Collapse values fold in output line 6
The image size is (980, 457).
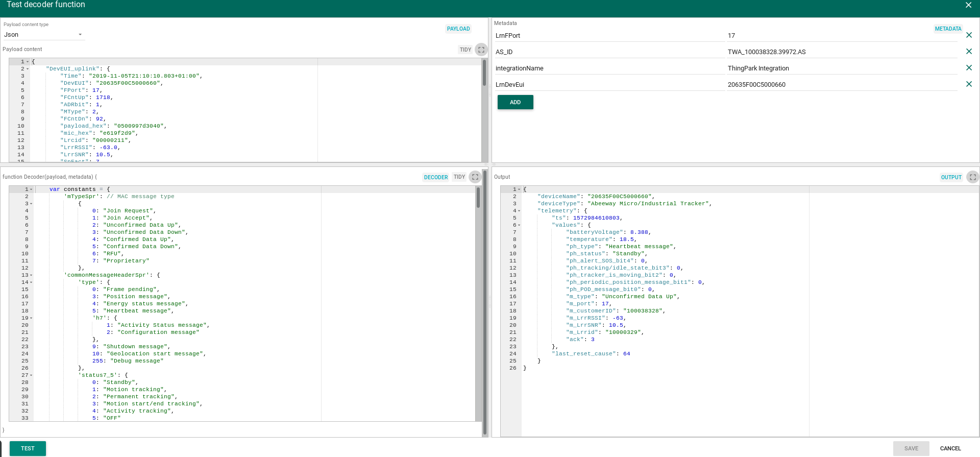tap(519, 225)
